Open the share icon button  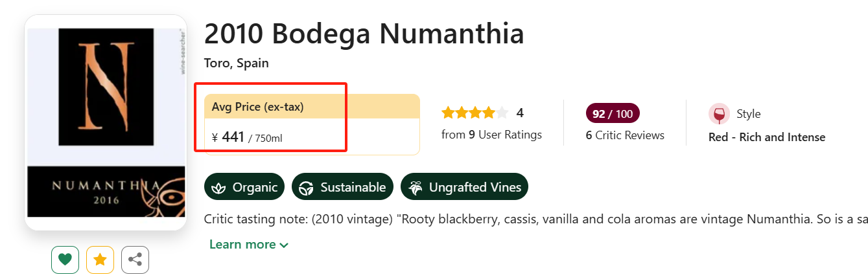pyautogui.click(x=135, y=260)
